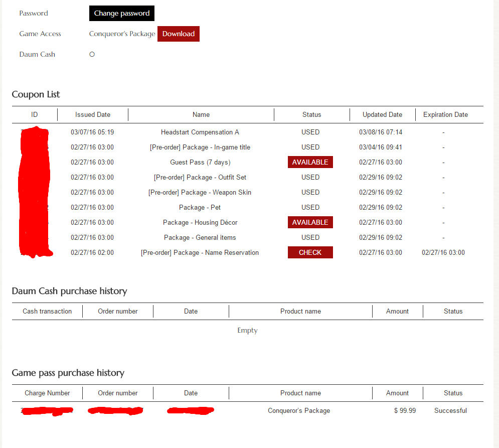Click the Change password button
The image size is (499, 448).
coord(121,14)
